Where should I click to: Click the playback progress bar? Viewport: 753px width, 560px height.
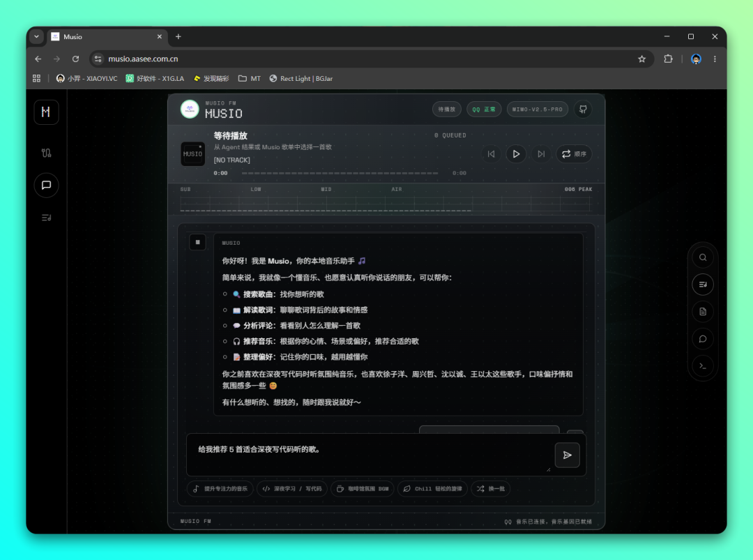(x=340, y=173)
